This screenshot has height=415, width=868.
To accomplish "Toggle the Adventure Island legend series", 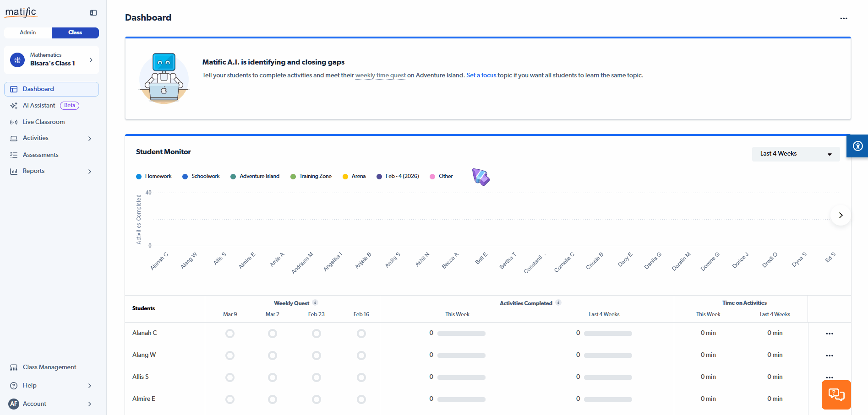I will click(x=255, y=176).
